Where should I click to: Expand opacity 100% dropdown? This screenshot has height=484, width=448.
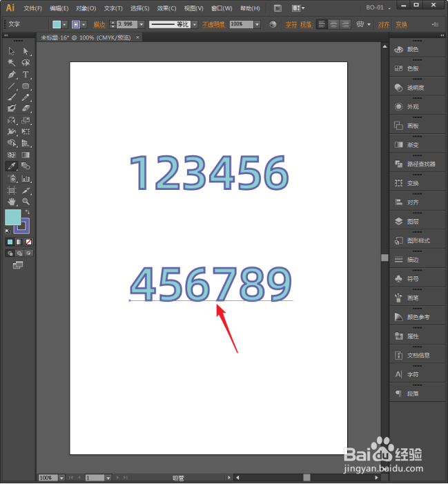(x=257, y=24)
